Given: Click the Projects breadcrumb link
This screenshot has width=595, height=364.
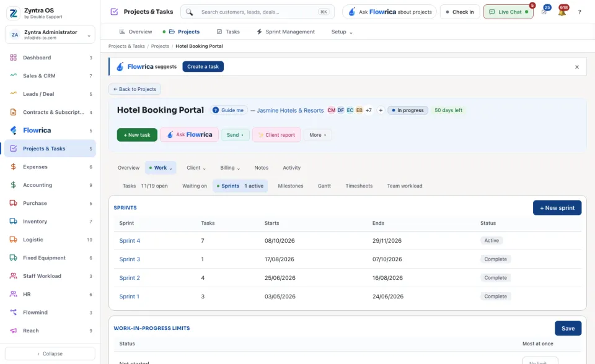Looking at the screenshot, I should pyautogui.click(x=160, y=46).
